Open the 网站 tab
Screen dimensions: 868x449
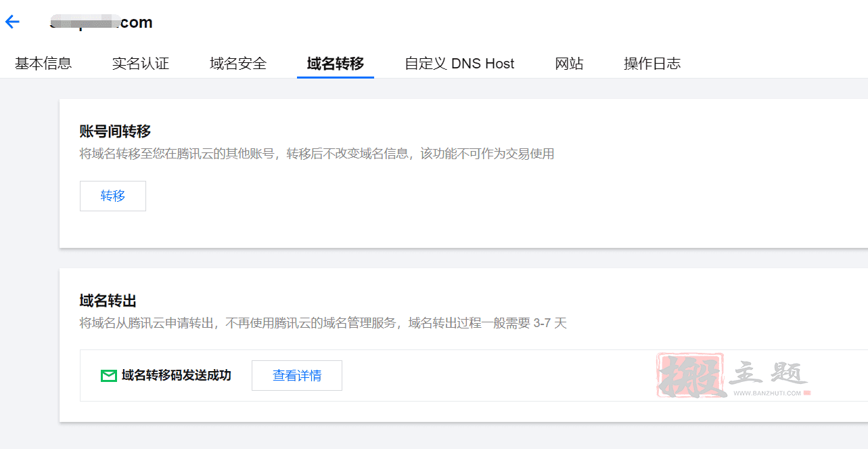point(569,64)
